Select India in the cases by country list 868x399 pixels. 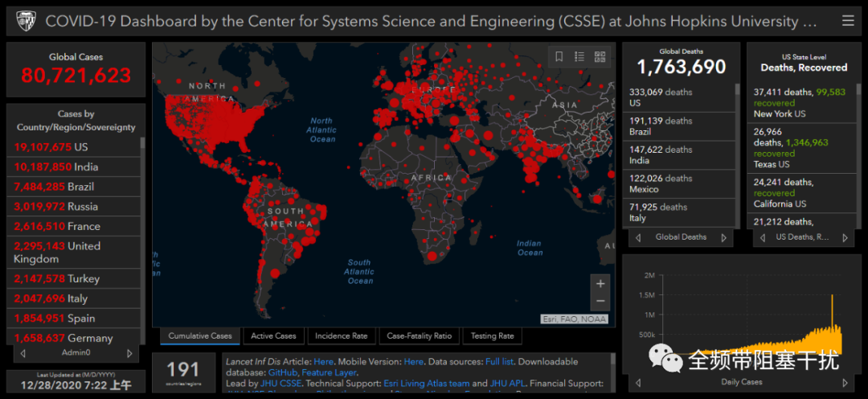tap(73, 167)
